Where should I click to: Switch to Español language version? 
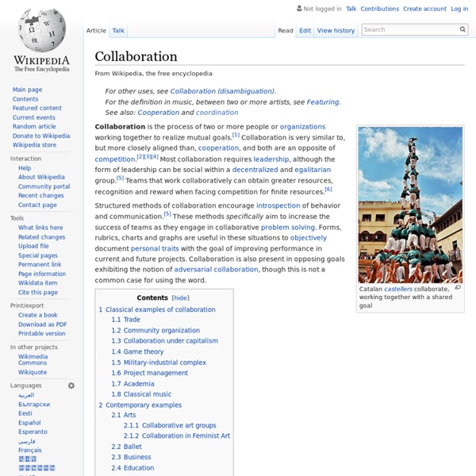29,423
